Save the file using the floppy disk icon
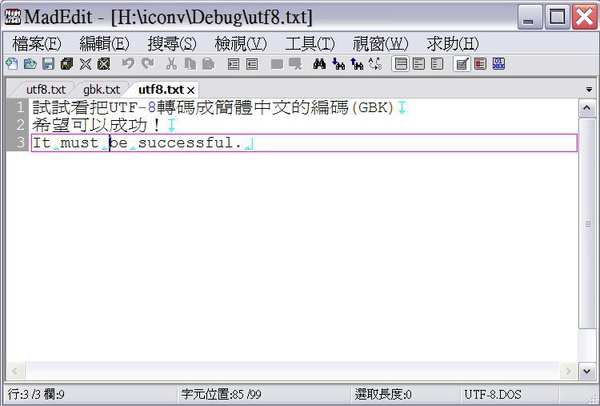The height and width of the screenshot is (406, 600). 48,64
